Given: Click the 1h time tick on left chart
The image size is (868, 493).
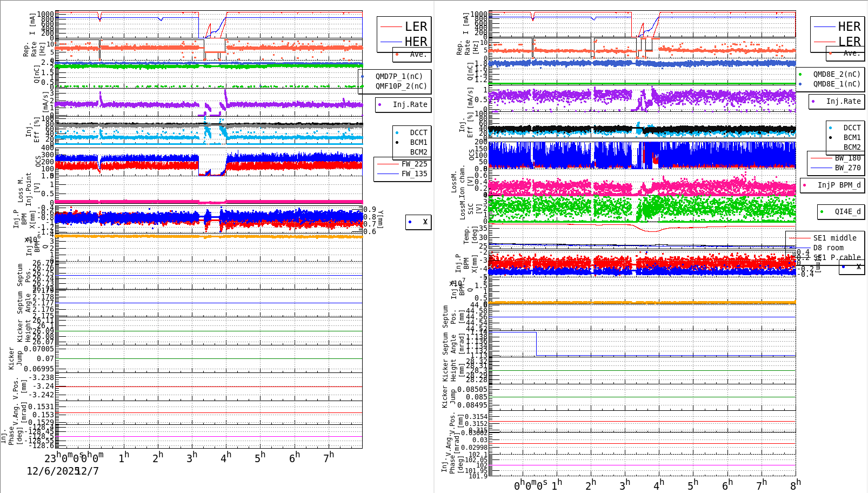Looking at the screenshot, I should coord(124,457).
